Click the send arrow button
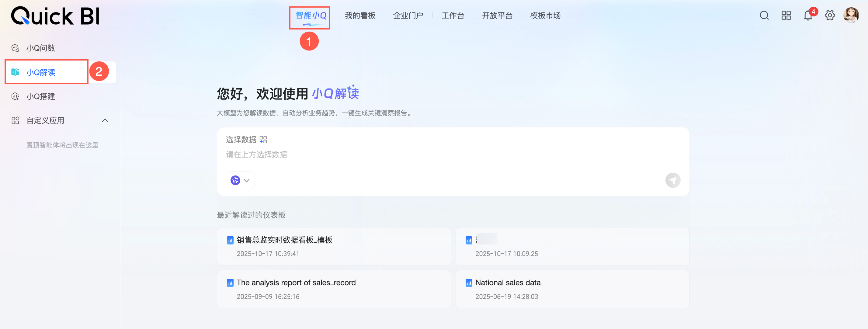 tap(672, 181)
